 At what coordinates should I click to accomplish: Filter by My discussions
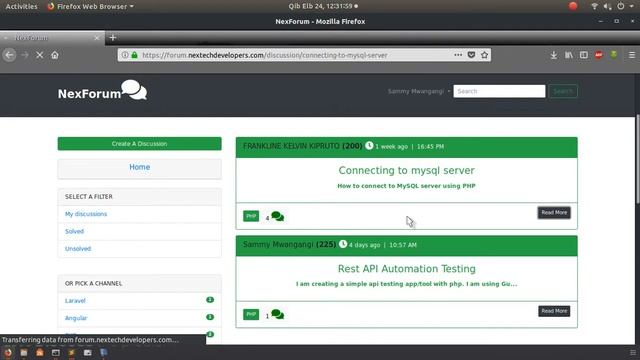pyautogui.click(x=86, y=214)
